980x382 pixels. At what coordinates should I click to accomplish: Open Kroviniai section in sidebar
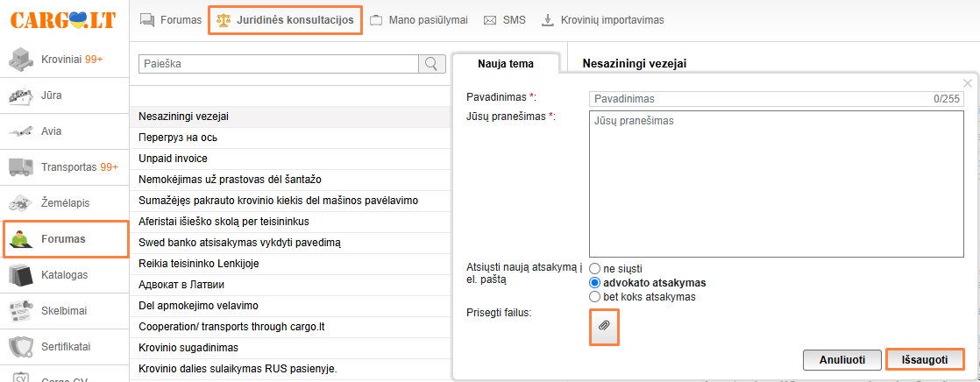tap(65, 60)
